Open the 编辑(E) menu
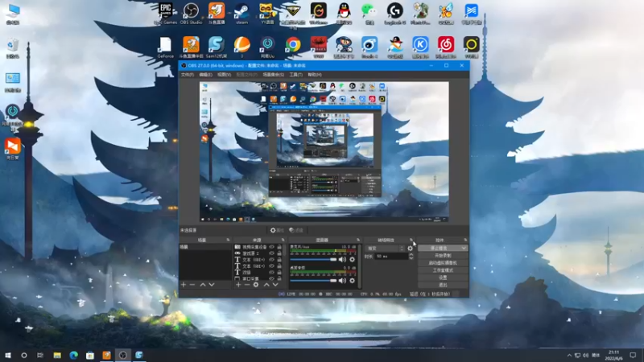Screen dimensions: 644x362 [205, 75]
